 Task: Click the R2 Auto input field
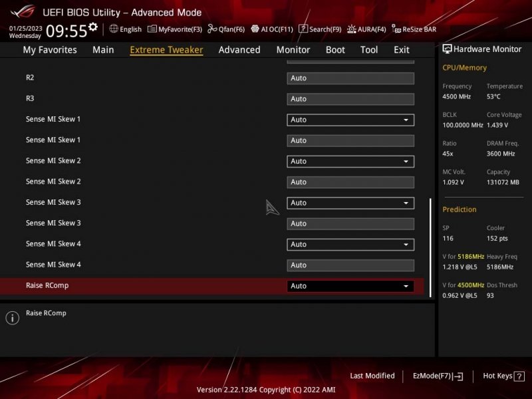pyautogui.click(x=350, y=78)
